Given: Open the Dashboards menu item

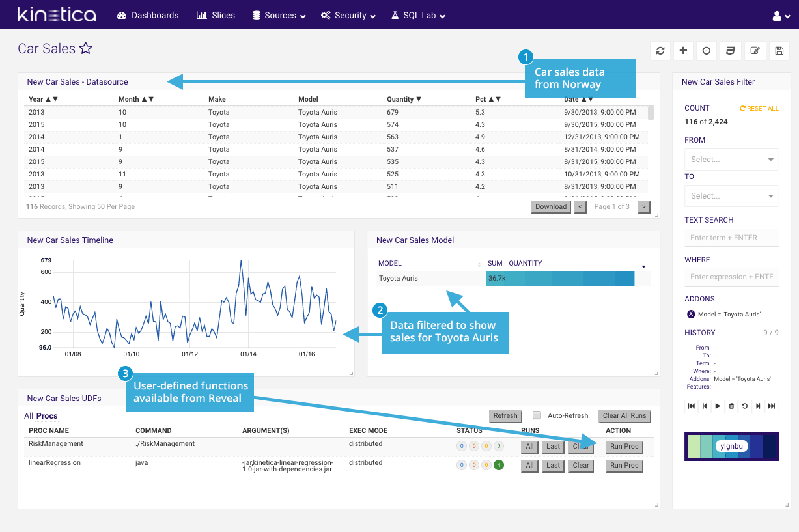Looking at the screenshot, I should (148, 15).
